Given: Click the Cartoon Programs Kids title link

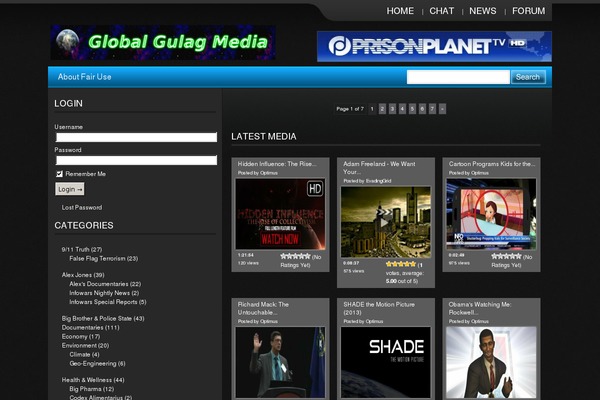Looking at the screenshot, I should [492, 164].
